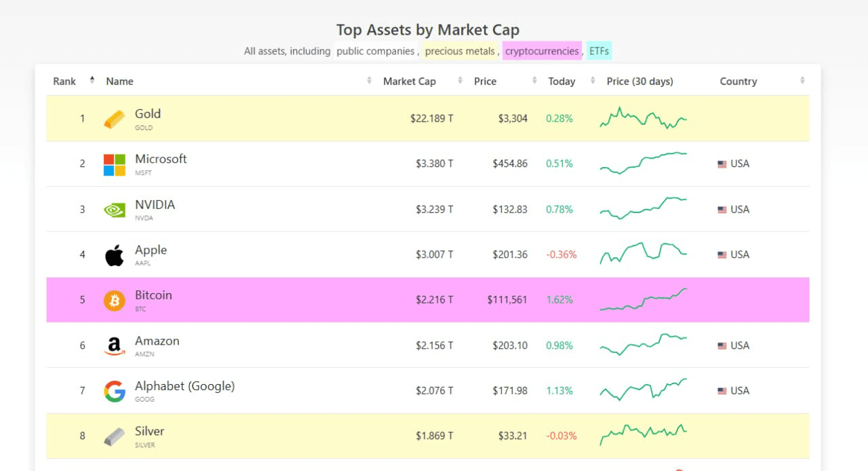Click Bitcoin price $111,561
The height and width of the screenshot is (471, 868).
pos(507,300)
